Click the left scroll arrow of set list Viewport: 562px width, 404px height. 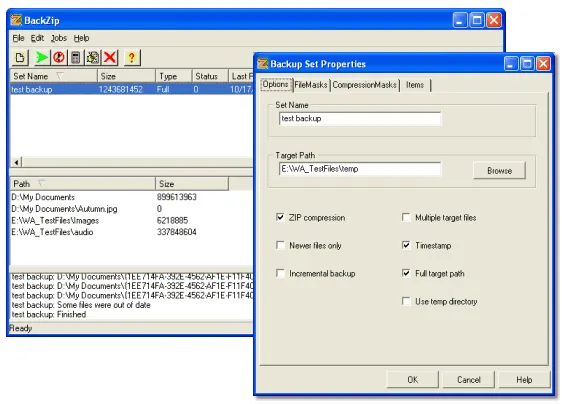click(x=16, y=162)
